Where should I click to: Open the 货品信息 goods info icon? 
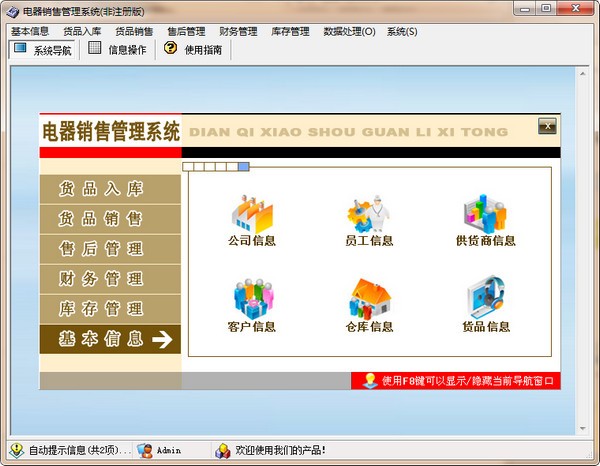(485, 300)
